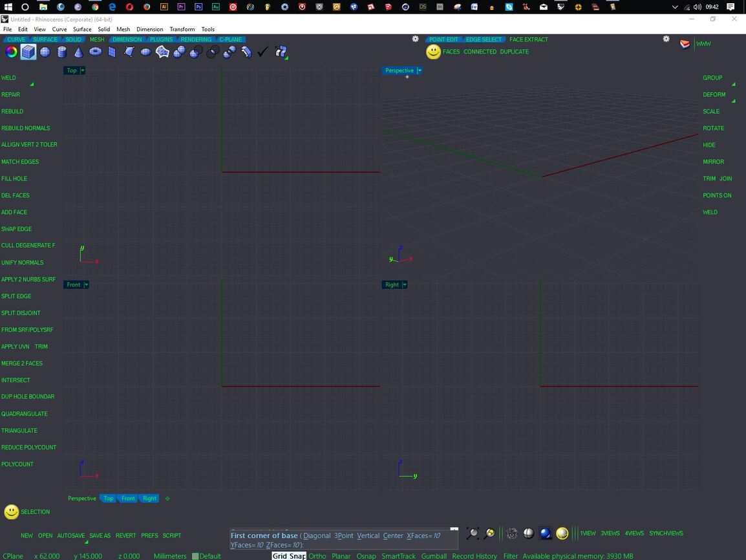
Task: Click the smiley icon beside SELECTION
Action: (x=12, y=512)
